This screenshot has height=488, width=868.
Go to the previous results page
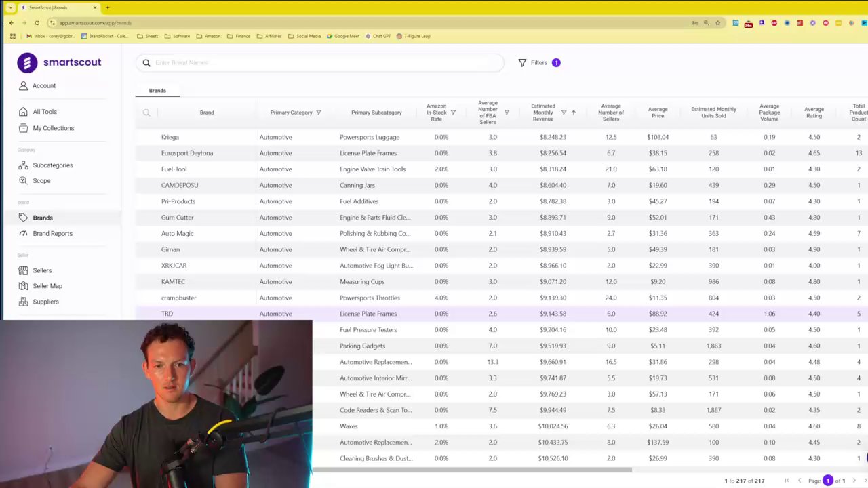799,481
